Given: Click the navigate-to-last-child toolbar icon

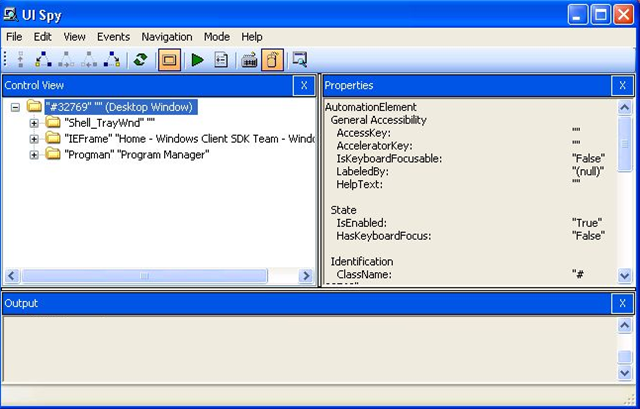Looking at the screenshot, I should point(112,60).
